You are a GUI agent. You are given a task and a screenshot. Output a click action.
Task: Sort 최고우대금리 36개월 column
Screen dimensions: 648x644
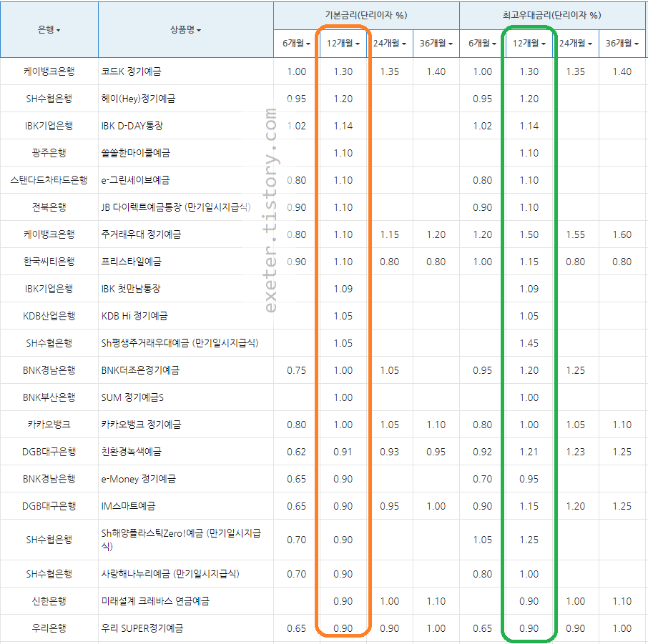point(622,43)
